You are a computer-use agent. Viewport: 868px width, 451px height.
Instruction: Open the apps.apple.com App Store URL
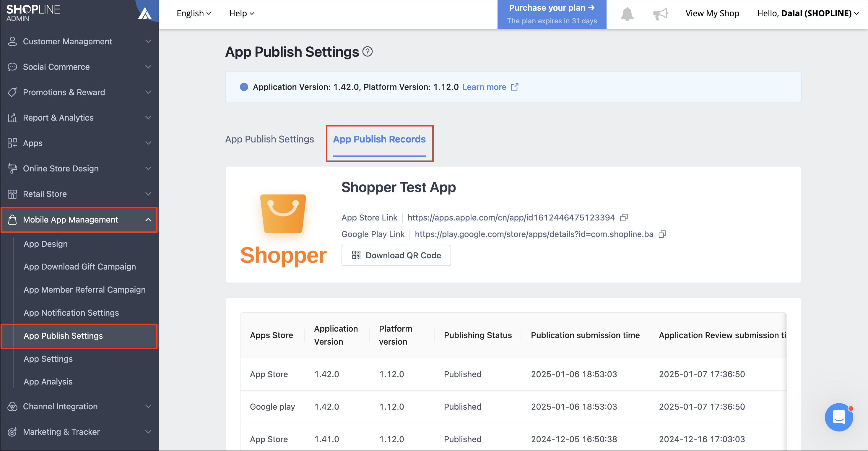511,218
